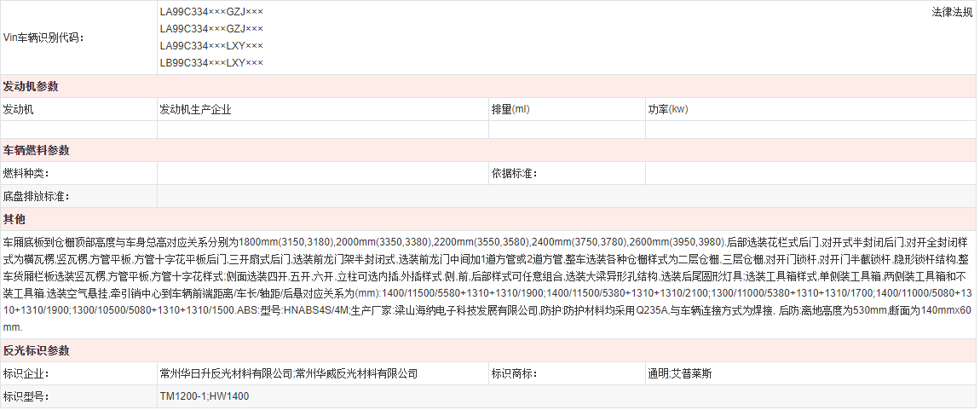Click the 底盘排放标准 label
The width and height of the screenshot is (980, 410).
[36, 197]
